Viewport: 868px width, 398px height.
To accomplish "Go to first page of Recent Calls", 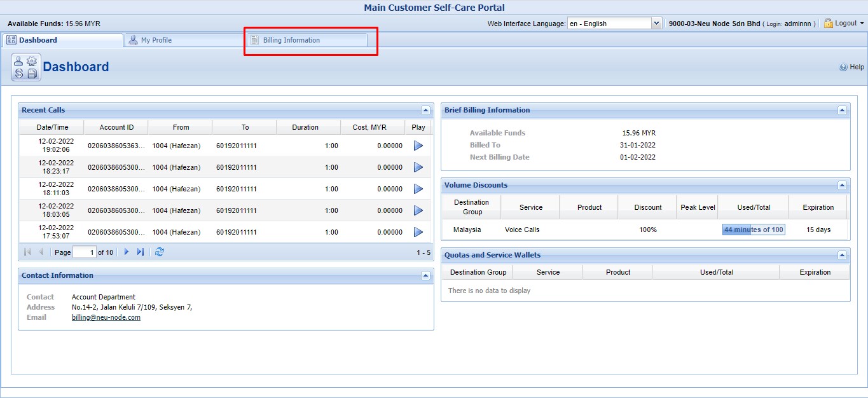I will (27, 252).
